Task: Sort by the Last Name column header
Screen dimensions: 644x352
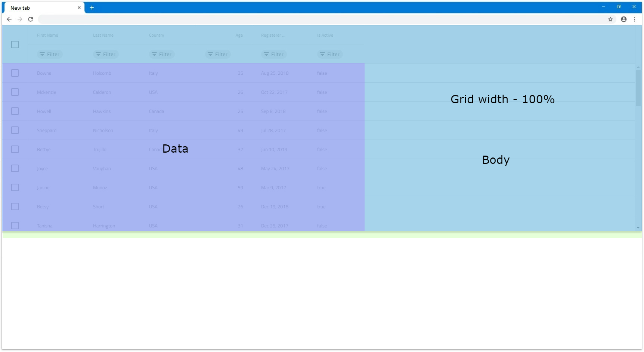Action: (x=103, y=35)
